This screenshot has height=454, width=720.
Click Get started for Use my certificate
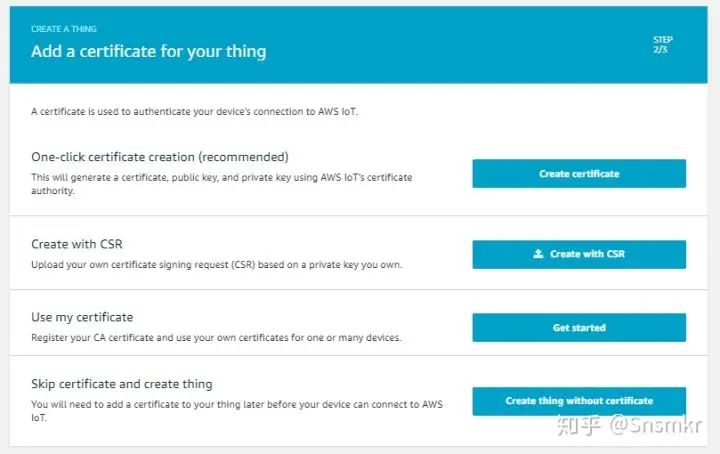[x=579, y=328]
